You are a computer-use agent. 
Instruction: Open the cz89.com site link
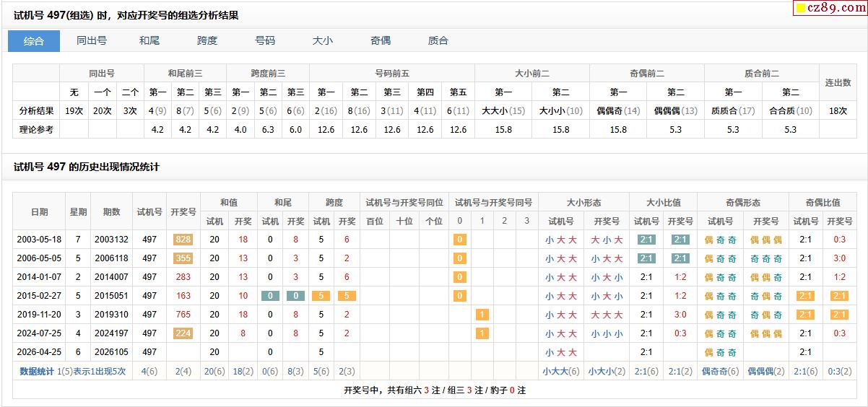point(833,9)
